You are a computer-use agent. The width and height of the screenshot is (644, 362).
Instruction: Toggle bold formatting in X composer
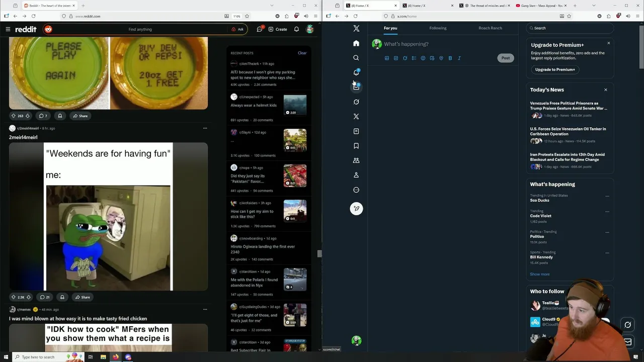point(450,58)
